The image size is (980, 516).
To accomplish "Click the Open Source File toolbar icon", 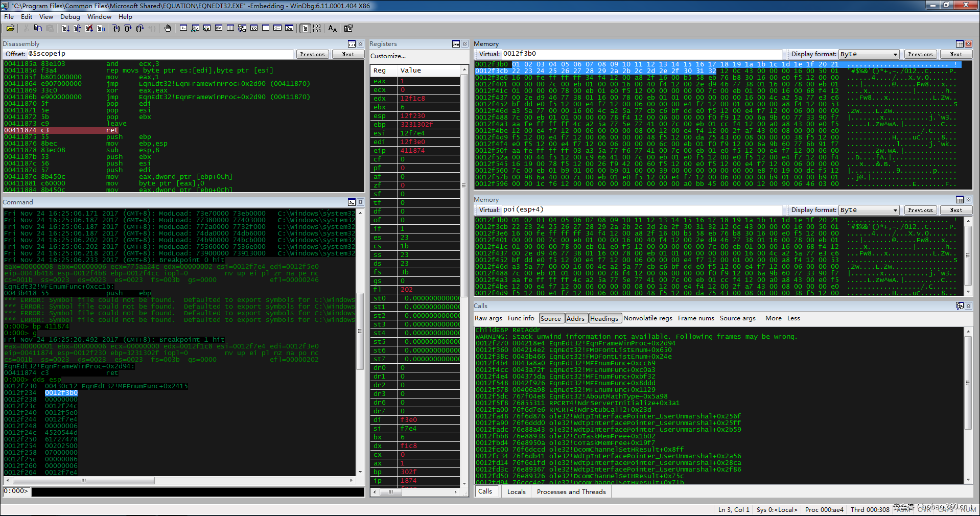I will click(10, 29).
